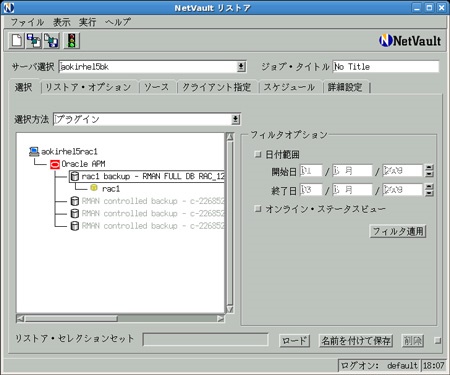
Task: Toggle the small checkbox beside 削除 button
Action: pyautogui.click(x=438, y=341)
